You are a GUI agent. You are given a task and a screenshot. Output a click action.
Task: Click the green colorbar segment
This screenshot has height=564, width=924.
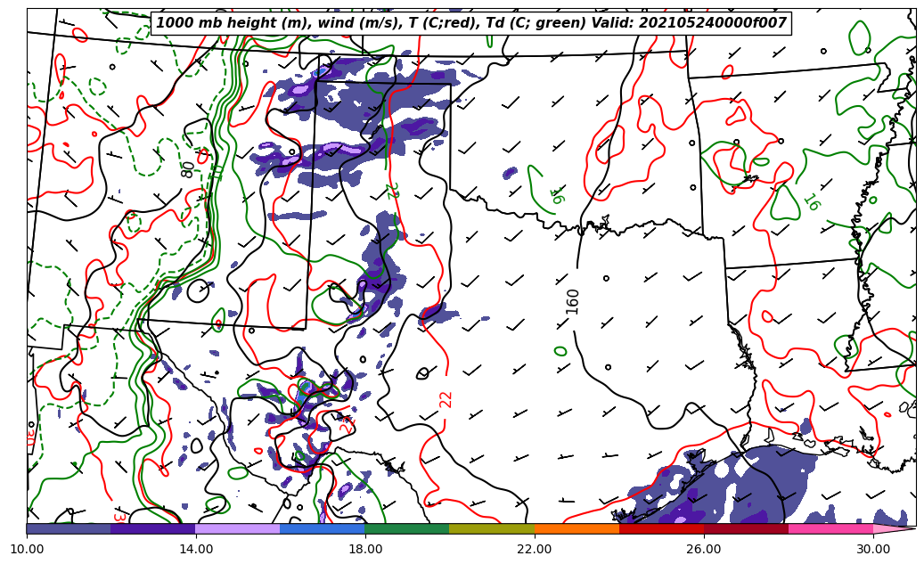(406, 528)
